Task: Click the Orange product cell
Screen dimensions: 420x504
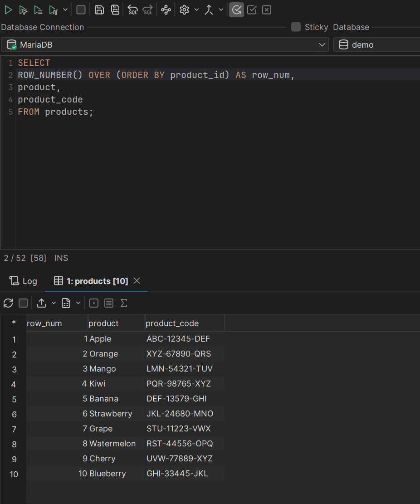Action: 117,354
